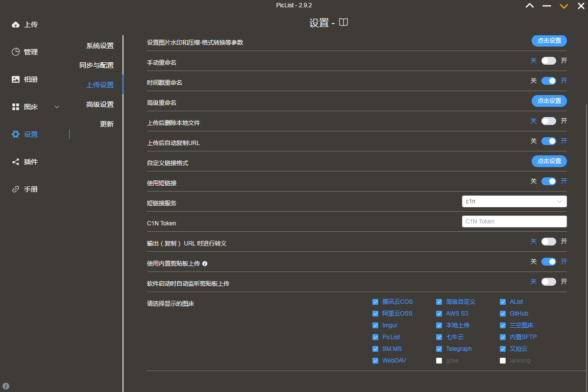Click the orange down-chevron window icon
The width and height of the screenshot is (588, 392).
click(564, 6)
